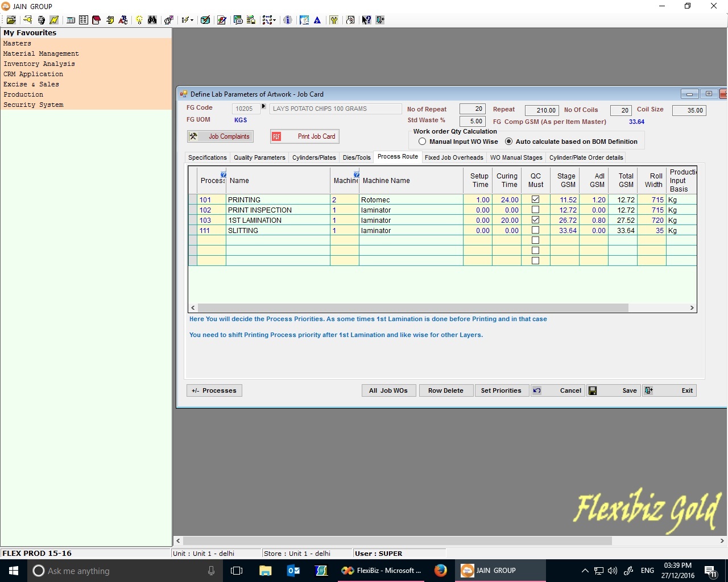Click the Print Job Card button
Screen dimensions: 728x582
305,136
